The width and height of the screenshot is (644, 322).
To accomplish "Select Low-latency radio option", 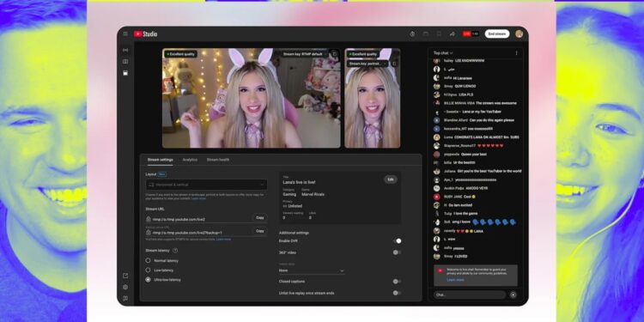I will [x=148, y=270].
